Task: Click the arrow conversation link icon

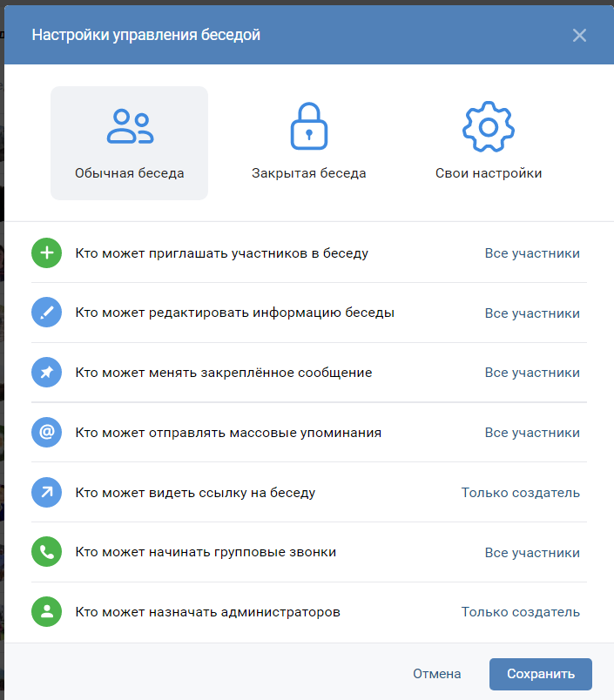Action: [x=46, y=493]
